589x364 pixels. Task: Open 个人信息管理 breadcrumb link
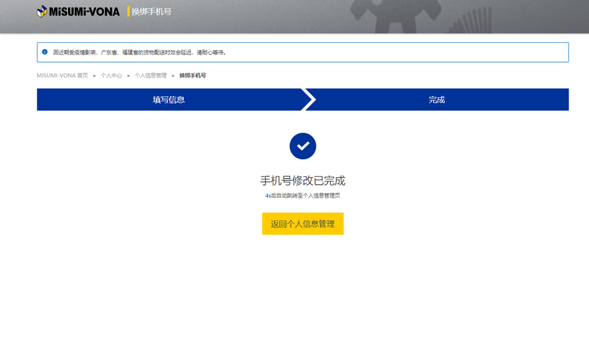pos(151,76)
